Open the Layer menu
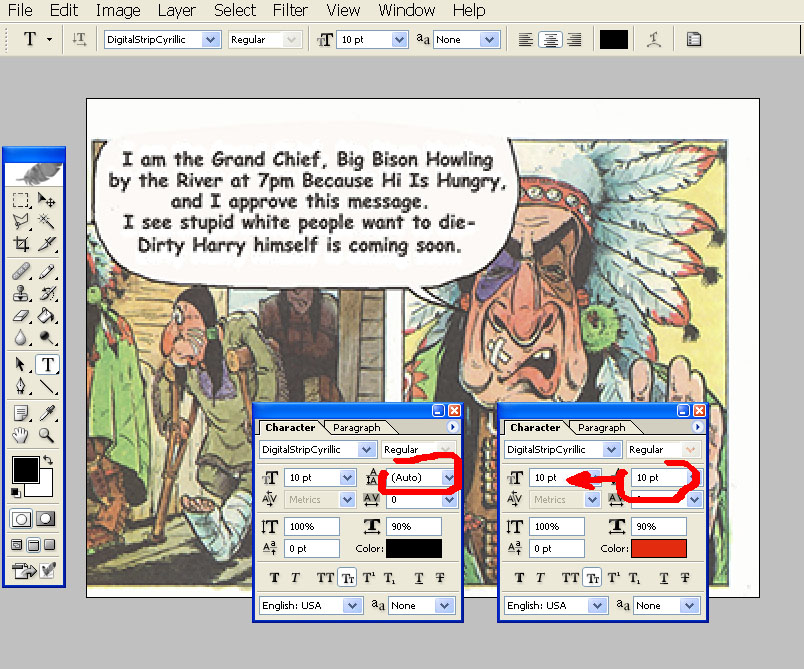The height and width of the screenshot is (669, 804). click(x=176, y=10)
